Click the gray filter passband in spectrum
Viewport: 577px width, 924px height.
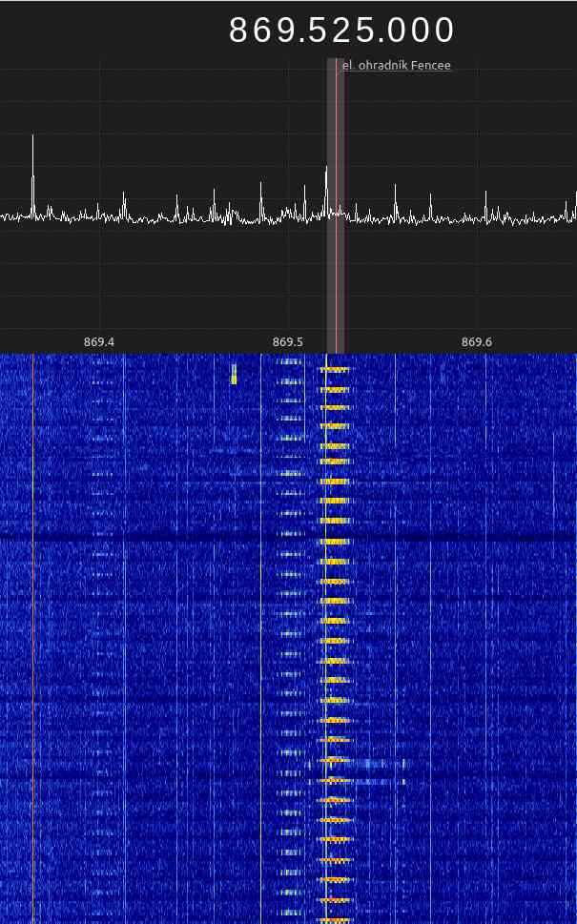pyautogui.click(x=331, y=286)
